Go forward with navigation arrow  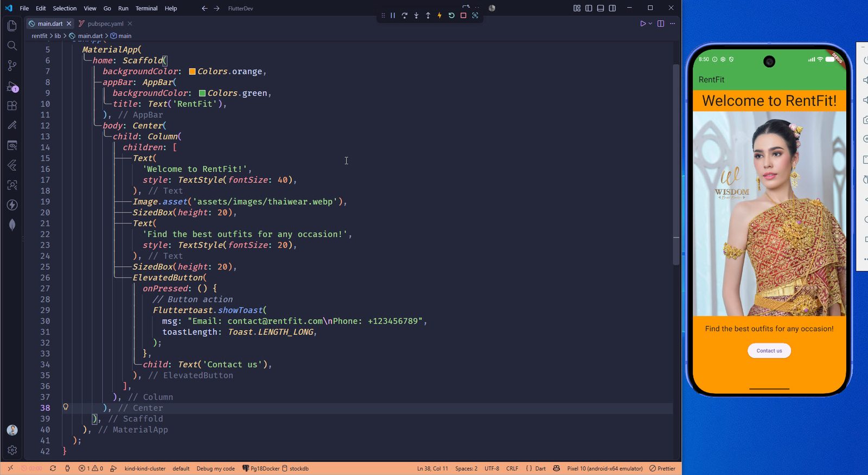pyautogui.click(x=216, y=8)
